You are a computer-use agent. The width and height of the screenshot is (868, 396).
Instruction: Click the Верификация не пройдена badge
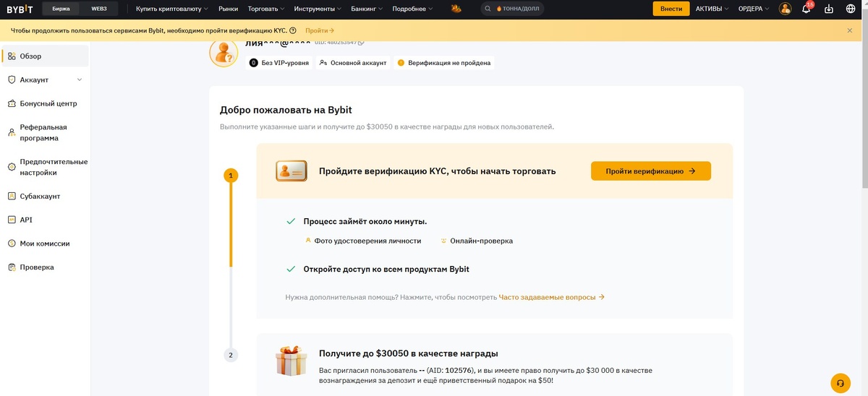click(x=444, y=63)
